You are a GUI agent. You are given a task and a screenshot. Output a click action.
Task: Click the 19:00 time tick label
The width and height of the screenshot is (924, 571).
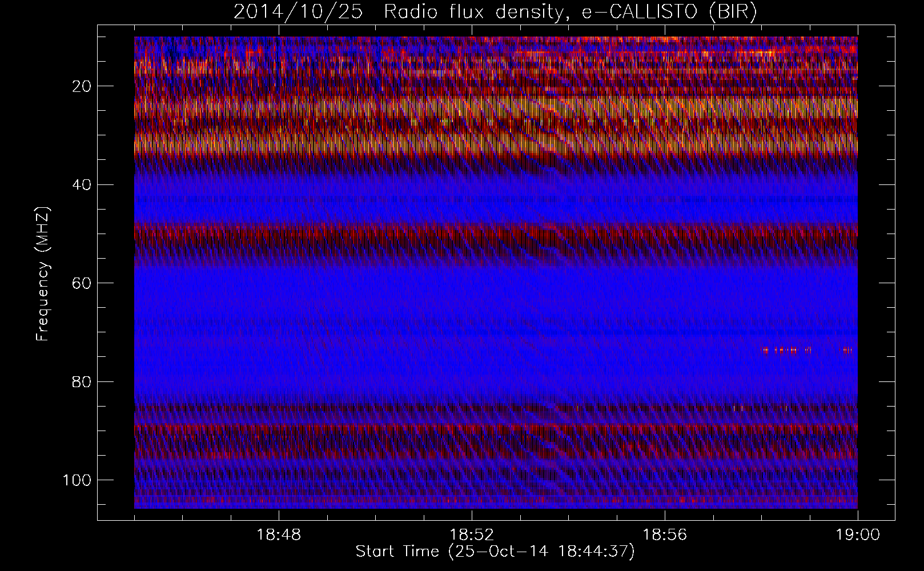coord(858,535)
